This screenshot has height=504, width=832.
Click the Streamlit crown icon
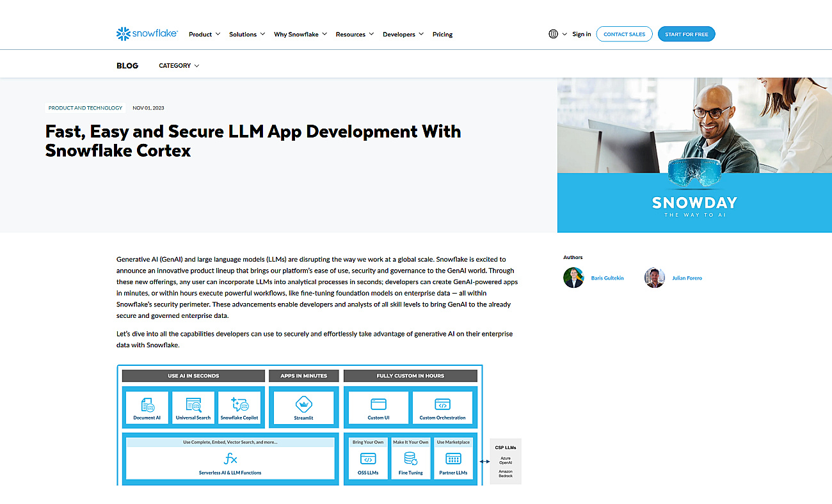(303, 404)
